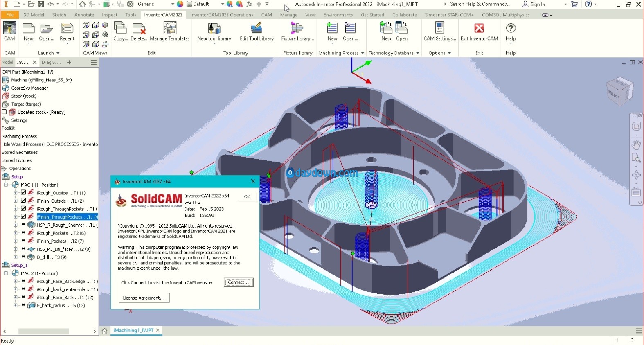
Task: Uncheck the iRough_ThroughPockets operation checkbox
Action: tap(23, 209)
